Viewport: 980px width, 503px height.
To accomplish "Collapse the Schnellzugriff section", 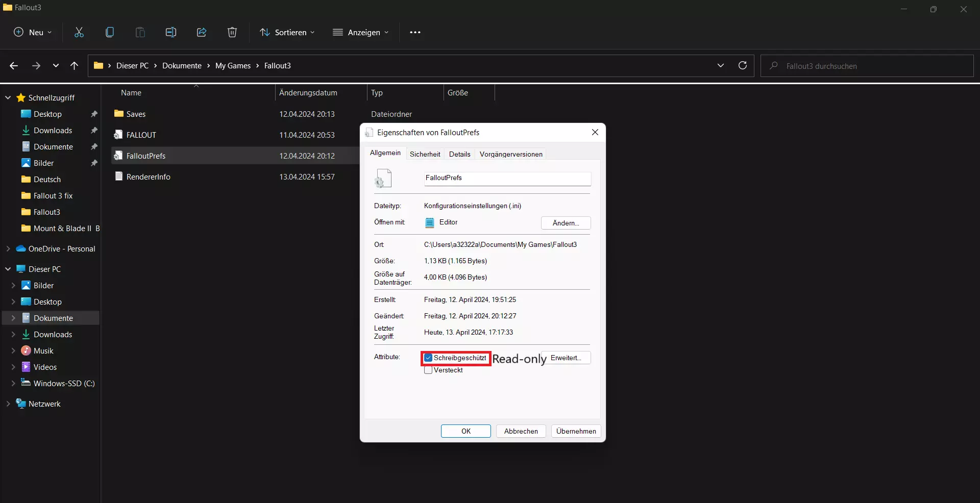I will 8,97.
